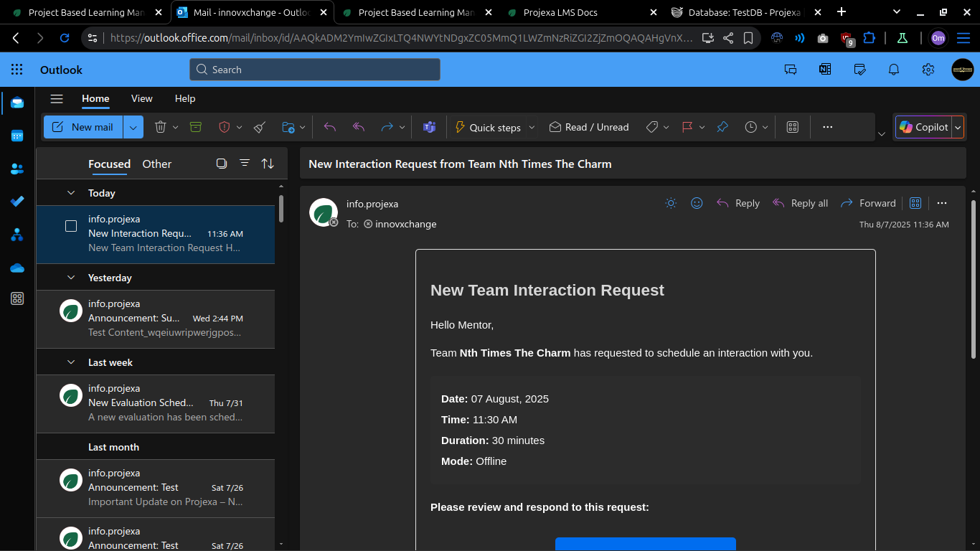980x551 pixels.
Task: Open the Quick steps dropdown
Action: 531,127
